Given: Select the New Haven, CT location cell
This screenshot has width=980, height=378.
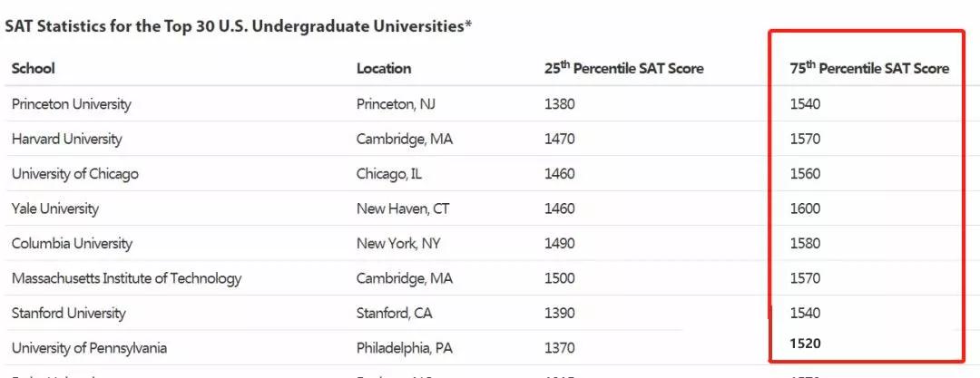Looking at the screenshot, I should (x=403, y=209).
